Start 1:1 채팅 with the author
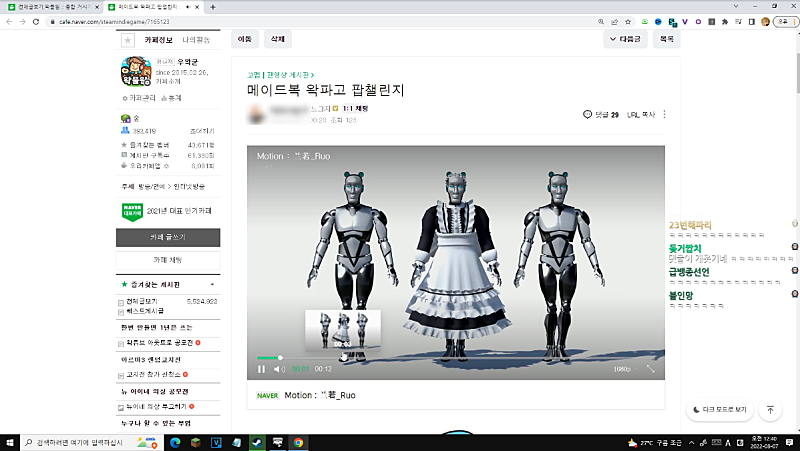Image resolution: width=800 pixels, height=451 pixels. click(355, 108)
